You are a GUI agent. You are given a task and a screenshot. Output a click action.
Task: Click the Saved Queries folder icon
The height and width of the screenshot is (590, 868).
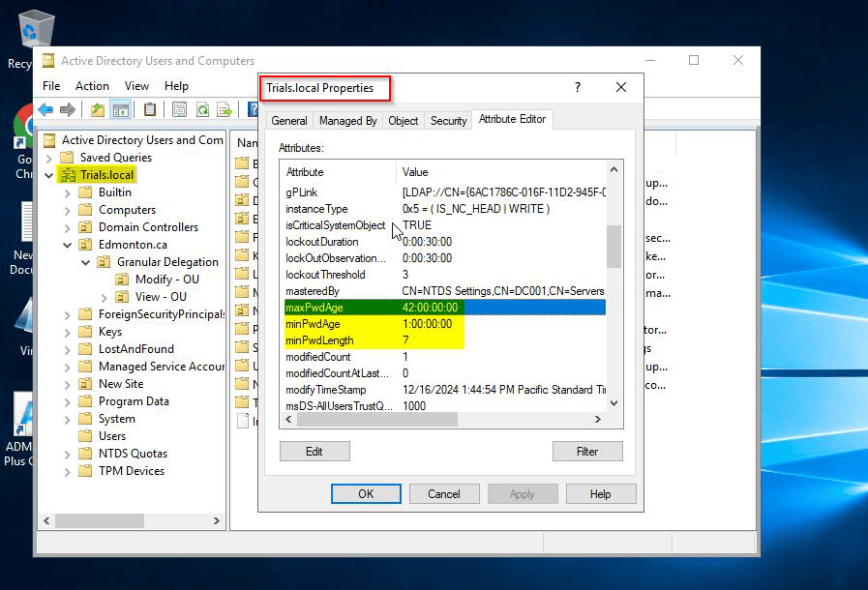(67, 158)
